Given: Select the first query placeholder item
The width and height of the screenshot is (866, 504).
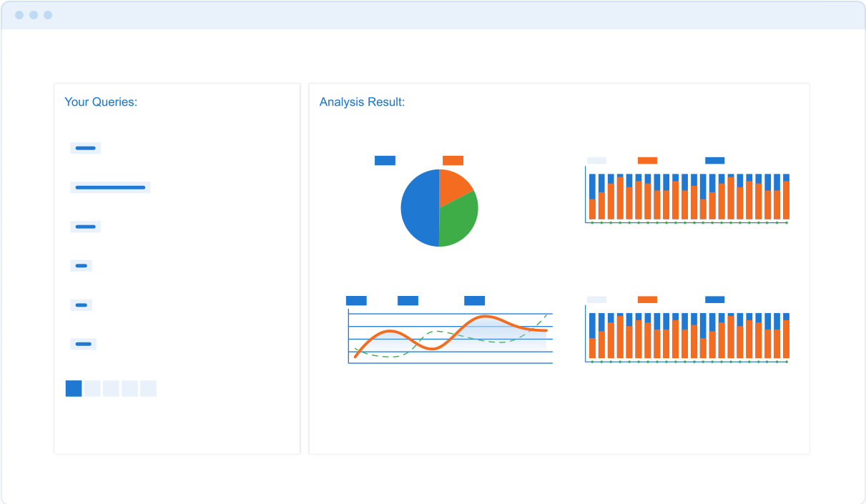Looking at the screenshot, I should [x=85, y=148].
